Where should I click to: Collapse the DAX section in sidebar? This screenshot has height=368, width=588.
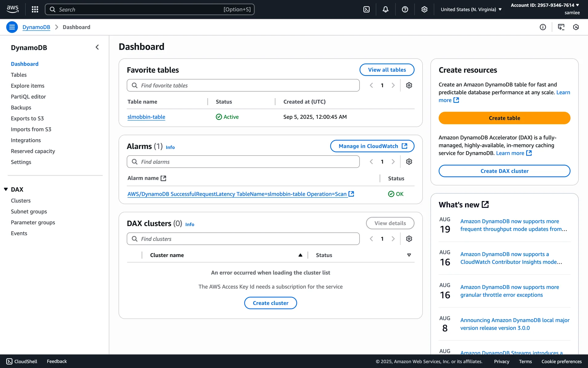tap(6, 189)
